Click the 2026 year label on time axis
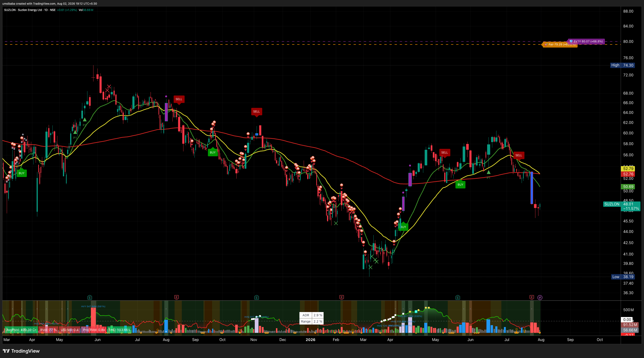The height and width of the screenshot is (358, 644). point(310,340)
